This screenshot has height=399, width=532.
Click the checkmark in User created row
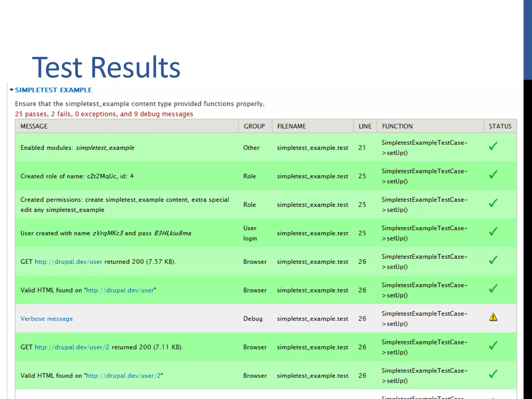pyautogui.click(x=493, y=231)
